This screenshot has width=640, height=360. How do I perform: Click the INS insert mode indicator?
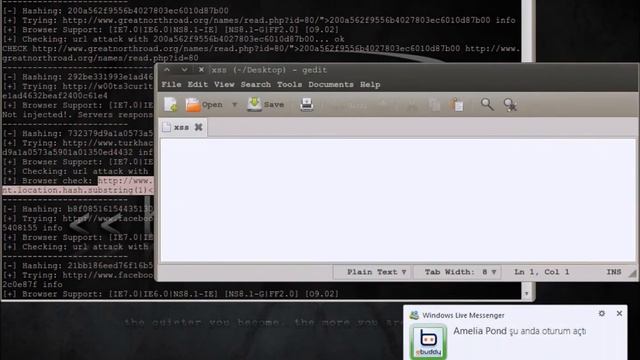click(613, 272)
